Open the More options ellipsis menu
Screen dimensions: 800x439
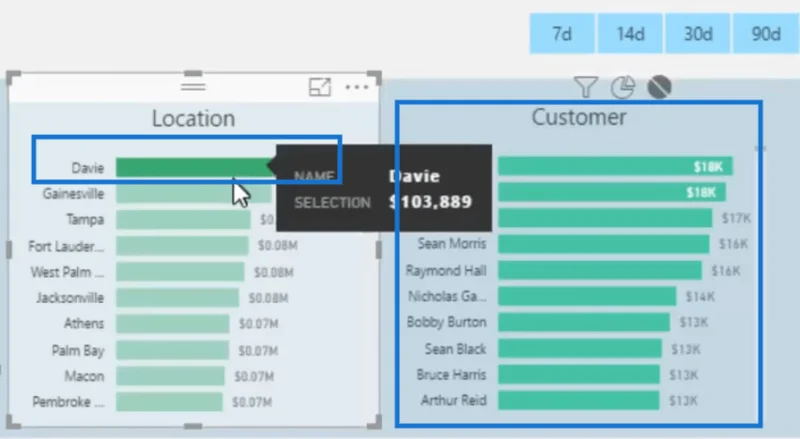[357, 87]
